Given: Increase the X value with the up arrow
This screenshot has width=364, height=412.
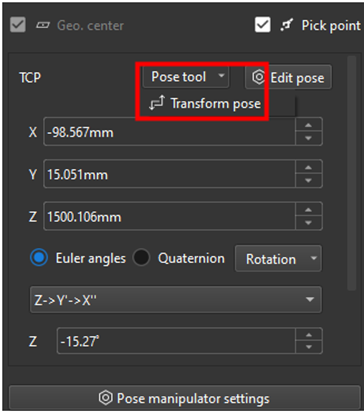Looking at the screenshot, I should (308, 125).
